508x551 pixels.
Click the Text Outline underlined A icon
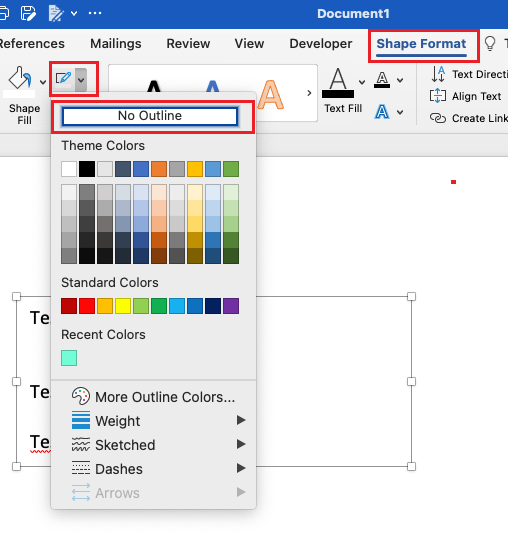point(382,80)
